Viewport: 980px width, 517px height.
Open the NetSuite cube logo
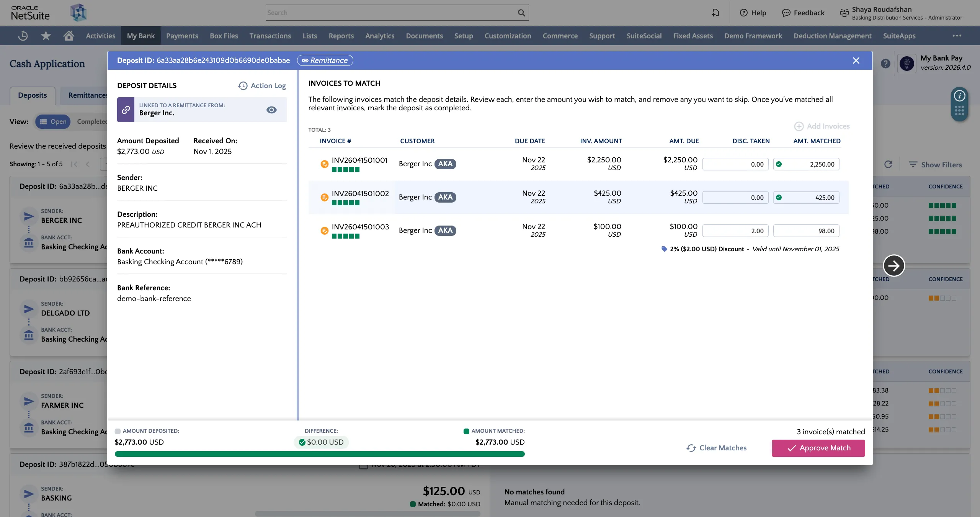click(x=78, y=13)
